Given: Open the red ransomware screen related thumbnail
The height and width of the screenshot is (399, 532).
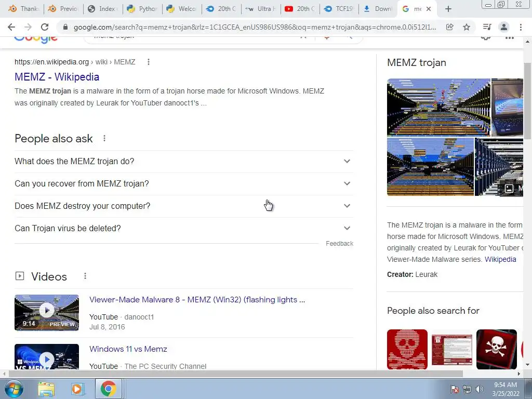Looking at the screenshot, I should click(x=452, y=349).
